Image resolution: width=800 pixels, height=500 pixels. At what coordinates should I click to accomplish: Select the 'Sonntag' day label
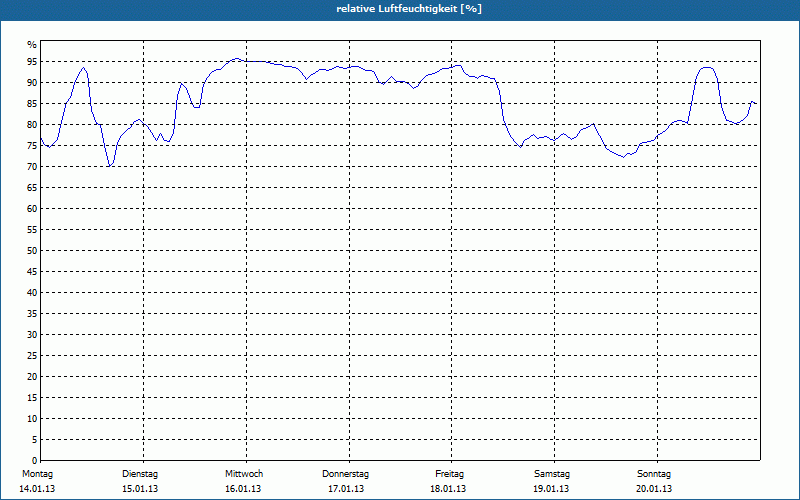[654, 474]
